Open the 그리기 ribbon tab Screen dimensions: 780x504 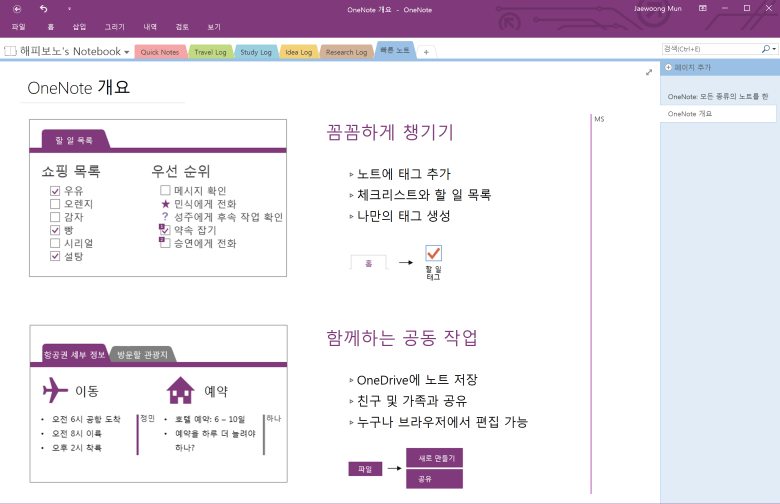(x=114, y=27)
